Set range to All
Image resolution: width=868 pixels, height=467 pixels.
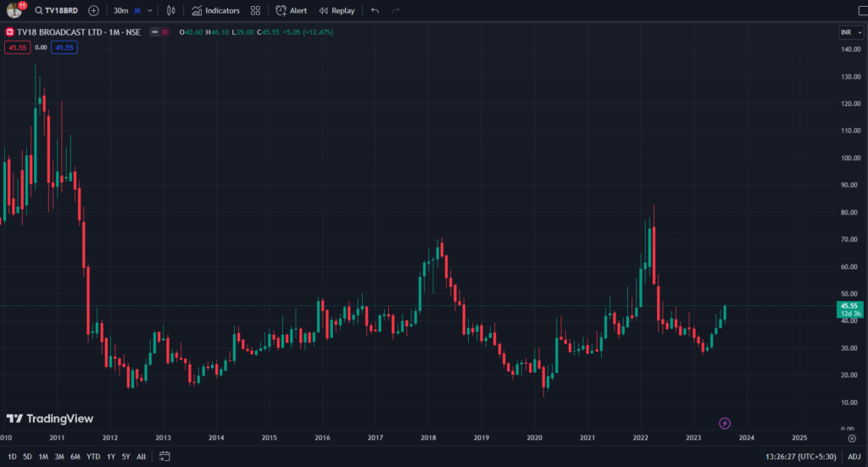pos(142,457)
